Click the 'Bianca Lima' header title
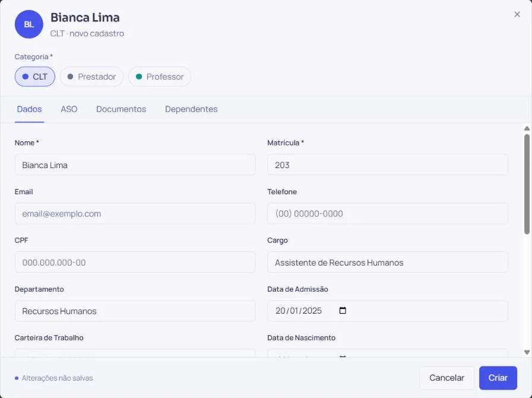532x398 pixels. tap(85, 17)
